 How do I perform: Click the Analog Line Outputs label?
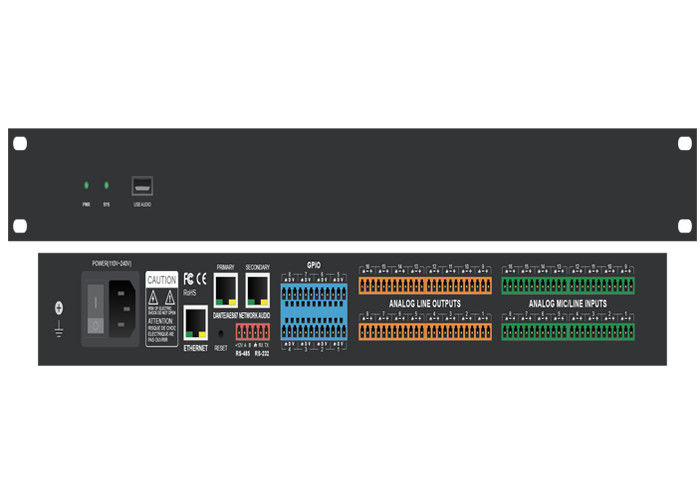click(x=425, y=301)
